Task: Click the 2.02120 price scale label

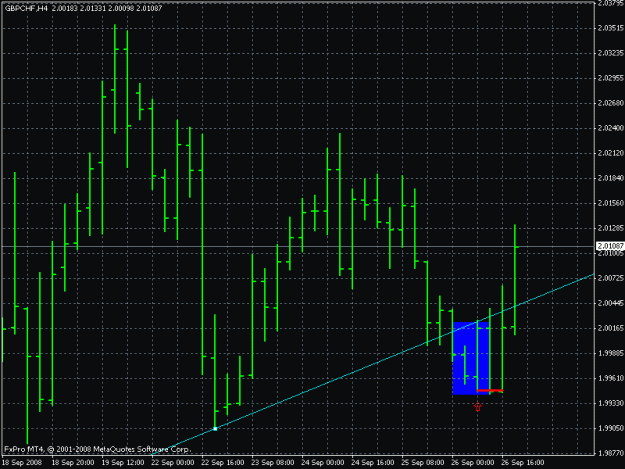Action: (611, 153)
